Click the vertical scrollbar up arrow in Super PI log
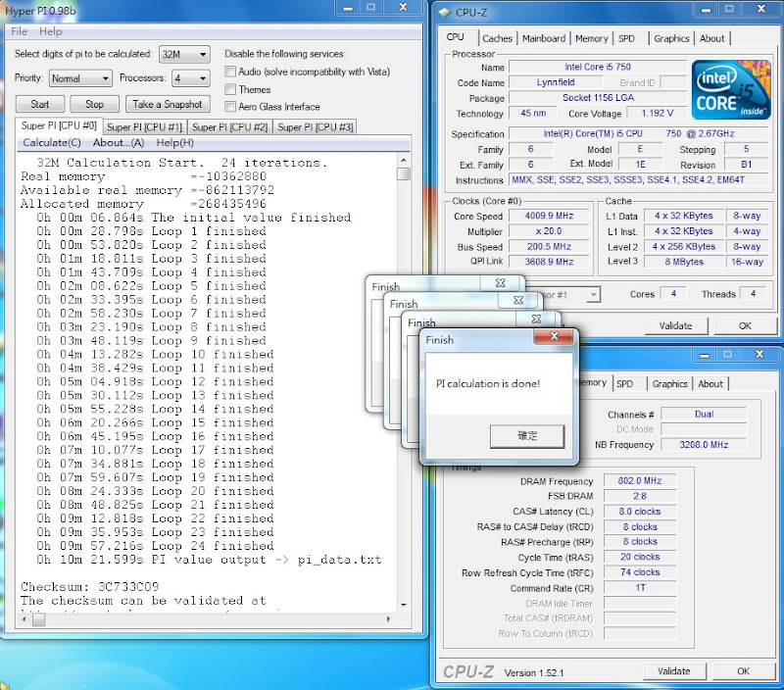The height and width of the screenshot is (690, 784). pyautogui.click(x=404, y=160)
